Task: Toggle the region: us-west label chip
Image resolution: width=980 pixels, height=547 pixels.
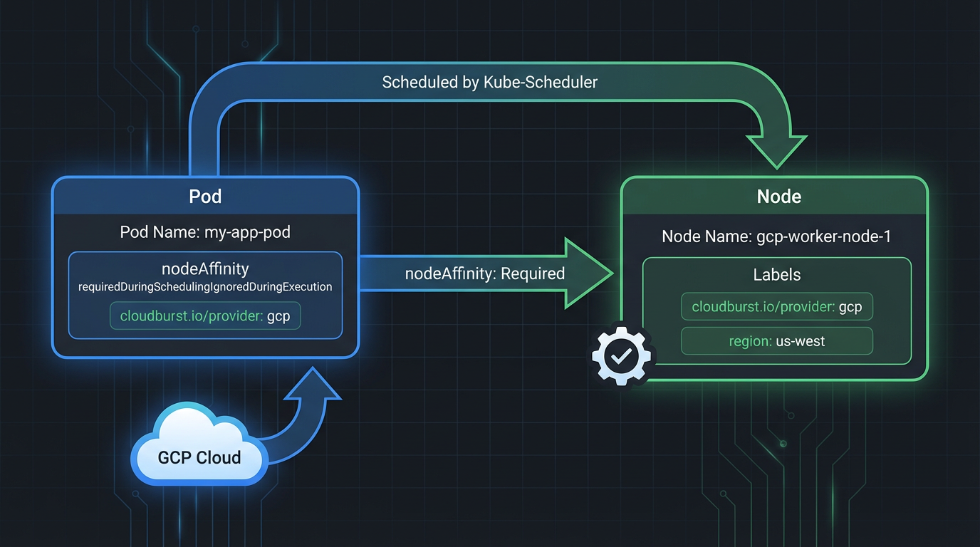Action: 776,340
